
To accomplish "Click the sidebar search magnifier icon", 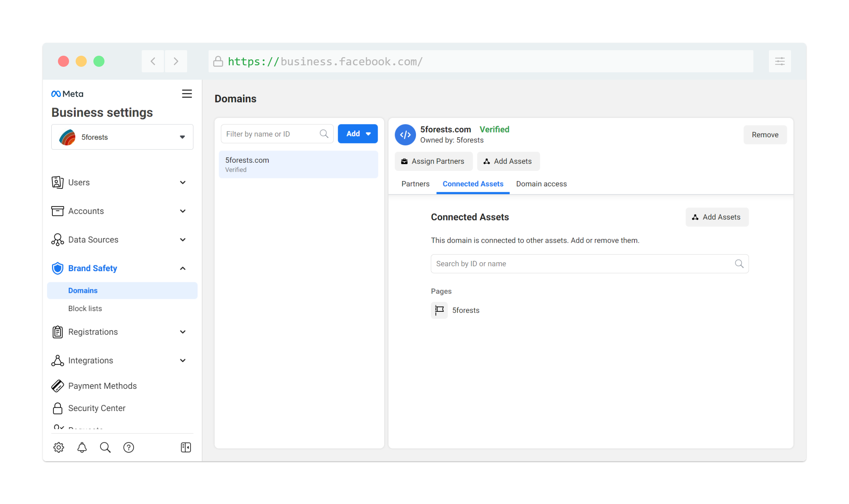I will [x=105, y=448].
